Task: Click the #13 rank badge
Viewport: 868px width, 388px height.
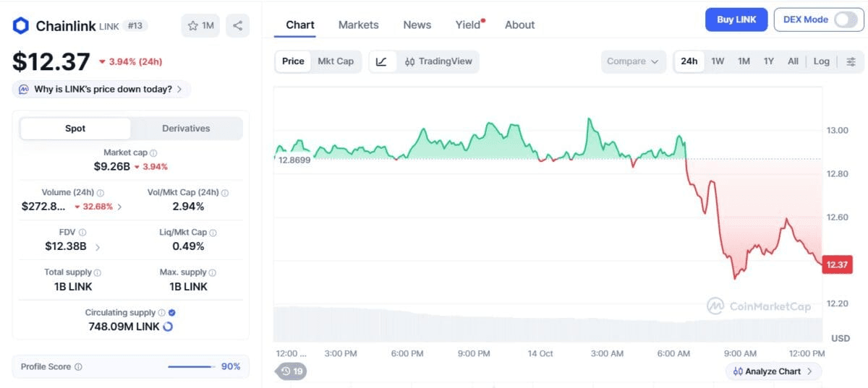Action: tap(136, 26)
